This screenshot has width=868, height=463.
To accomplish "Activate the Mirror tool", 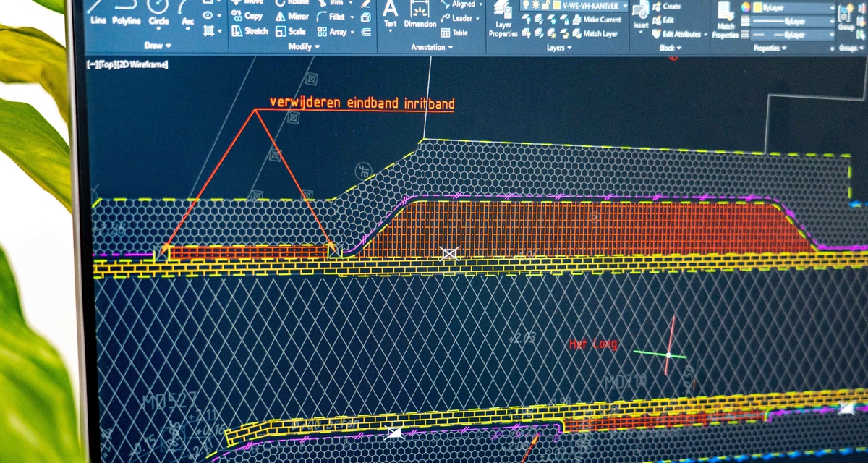I will pos(293,16).
